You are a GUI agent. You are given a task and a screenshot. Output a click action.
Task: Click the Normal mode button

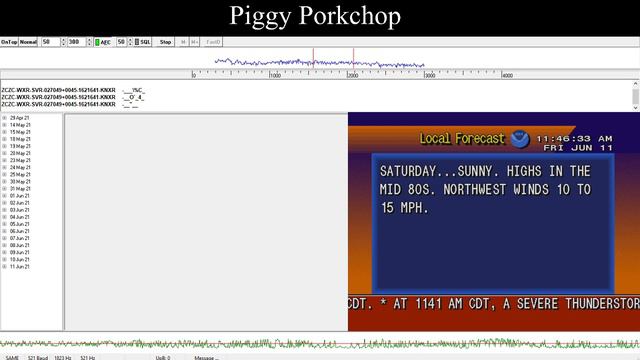(28, 42)
